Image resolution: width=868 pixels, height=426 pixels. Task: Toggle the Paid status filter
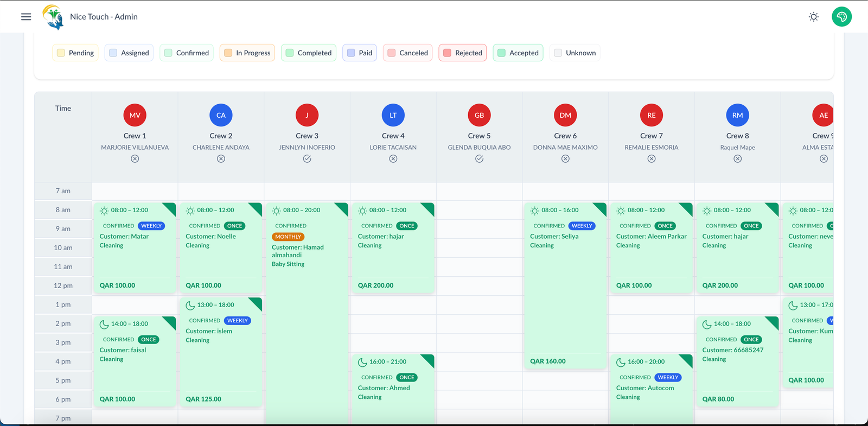(360, 53)
